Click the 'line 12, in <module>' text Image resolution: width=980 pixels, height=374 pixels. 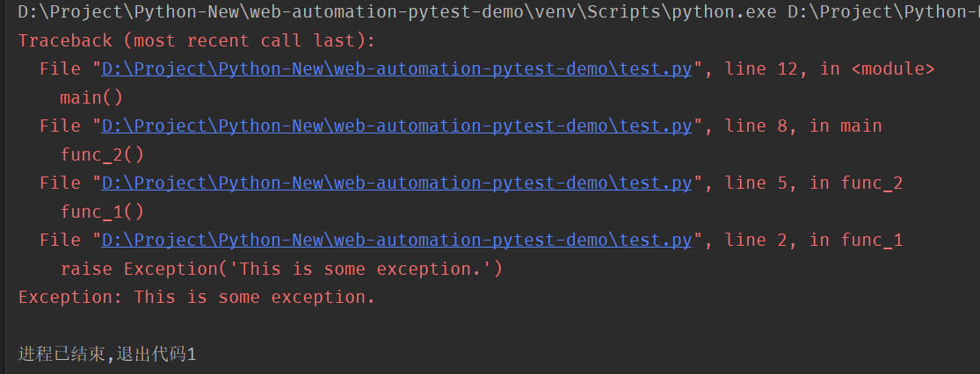click(830, 69)
